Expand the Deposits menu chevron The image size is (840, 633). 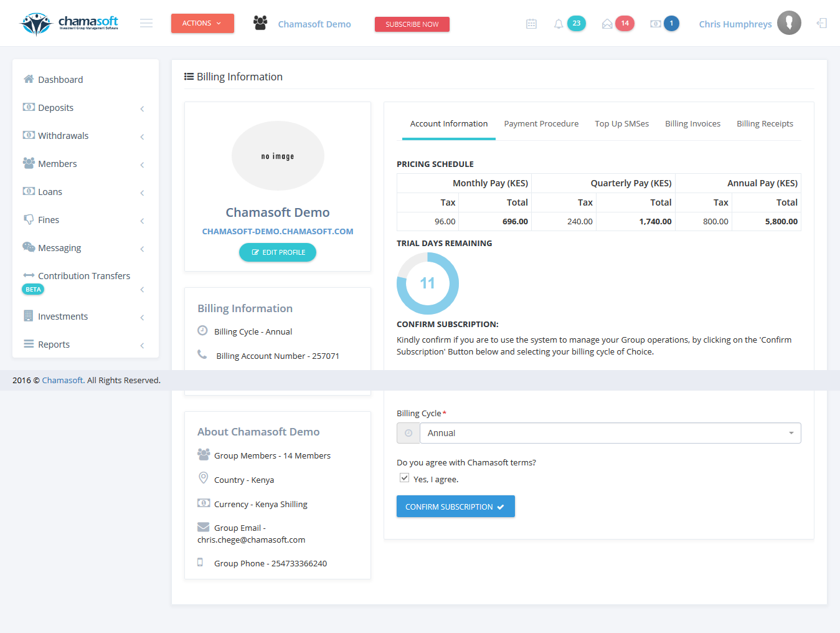(x=142, y=109)
